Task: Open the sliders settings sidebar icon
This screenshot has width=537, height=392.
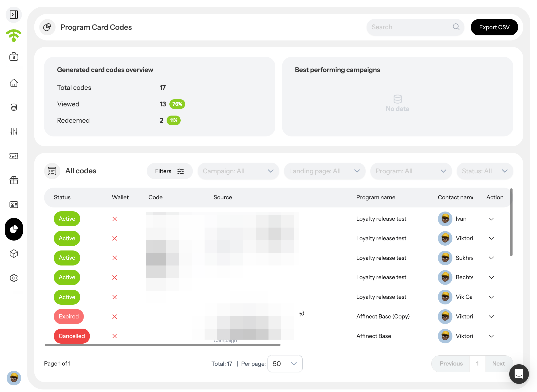Action: pos(14,132)
